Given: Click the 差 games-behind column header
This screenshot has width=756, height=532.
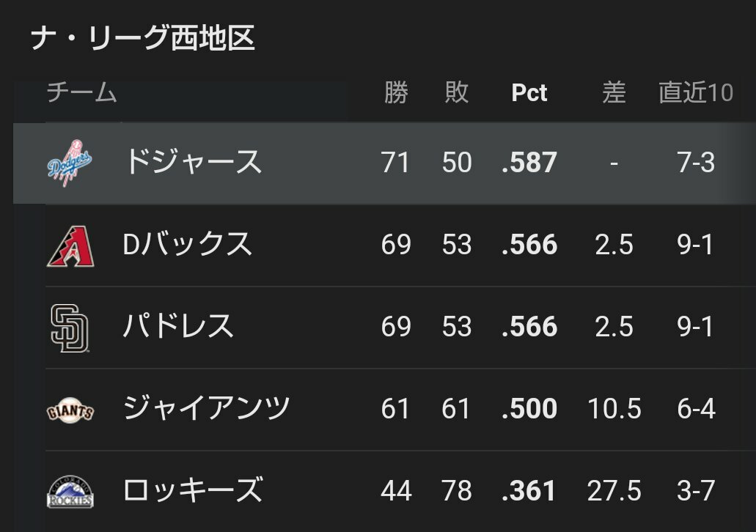Looking at the screenshot, I should point(614,92).
